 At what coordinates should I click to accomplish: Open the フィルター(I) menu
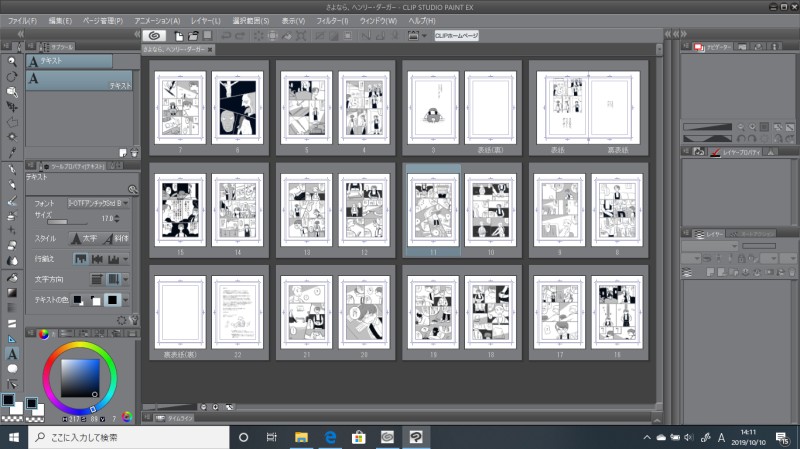332,21
